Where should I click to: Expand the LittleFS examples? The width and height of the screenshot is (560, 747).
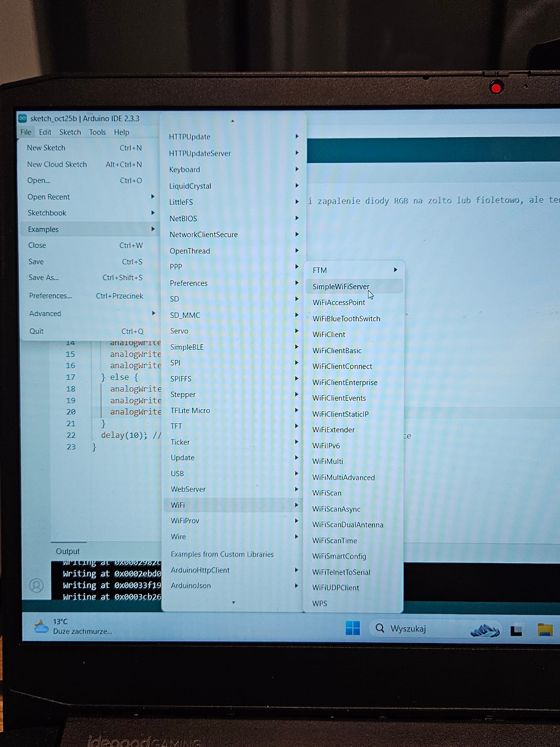tap(233, 202)
